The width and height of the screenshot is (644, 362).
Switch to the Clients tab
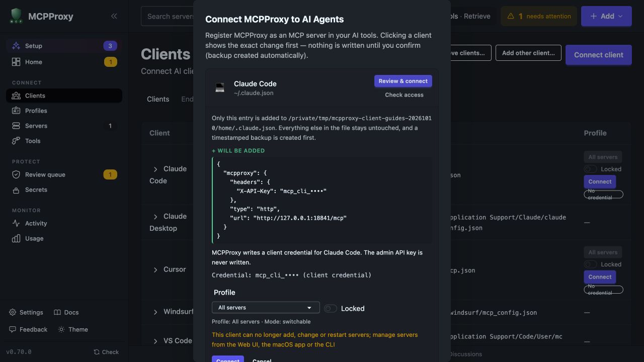pyautogui.click(x=158, y=99)
